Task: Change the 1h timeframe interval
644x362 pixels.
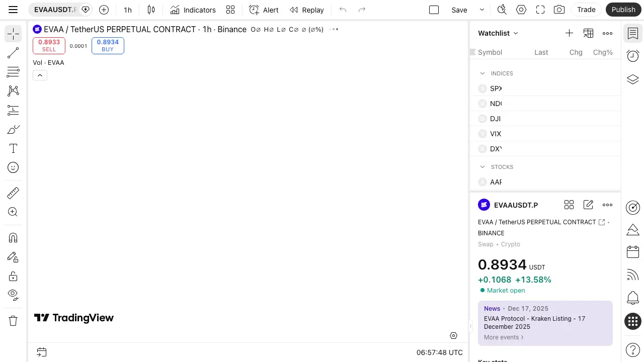Action: pos(128,10)
